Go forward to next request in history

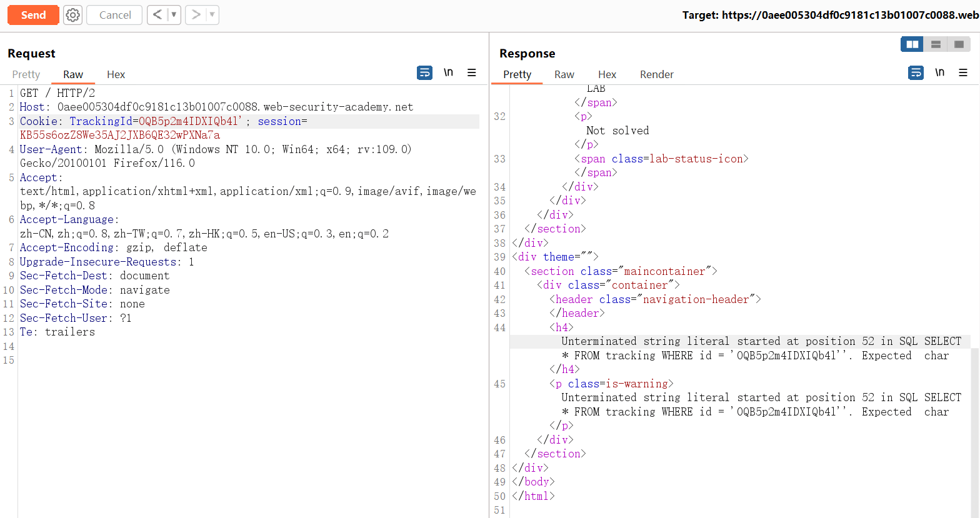click(x=196, y=15)
